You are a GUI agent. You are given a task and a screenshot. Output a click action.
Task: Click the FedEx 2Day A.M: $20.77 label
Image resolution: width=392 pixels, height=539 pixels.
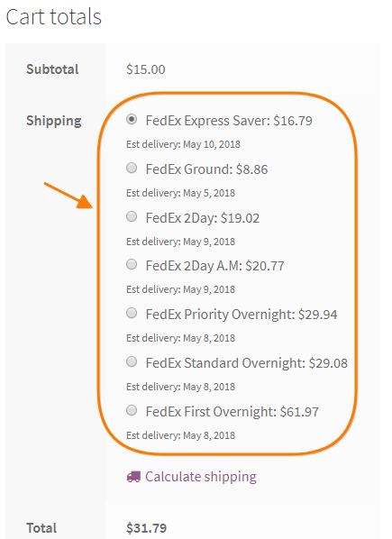click(214, 266)
